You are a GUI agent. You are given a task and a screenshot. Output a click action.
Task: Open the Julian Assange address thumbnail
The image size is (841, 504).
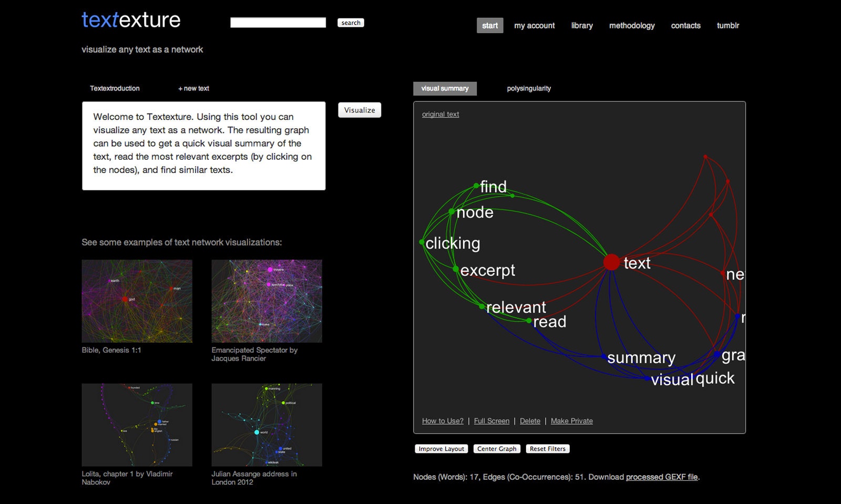pyautogui.click(x=266, y=425)
